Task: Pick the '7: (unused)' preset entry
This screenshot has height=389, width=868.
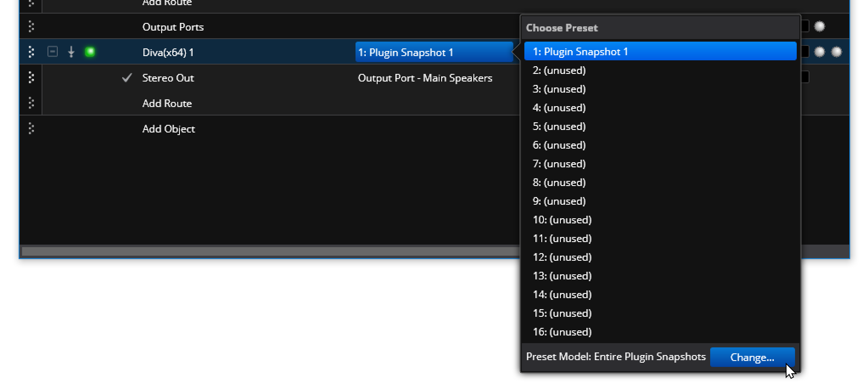Action: coord(660,163)
